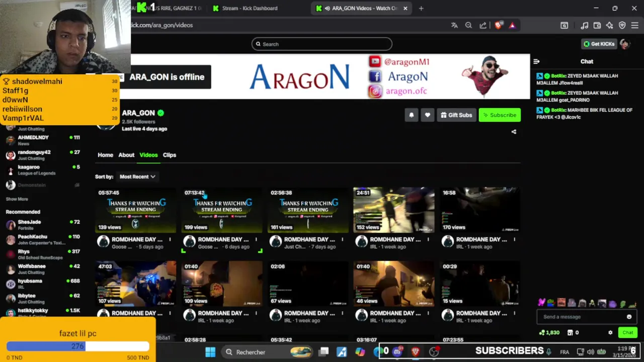Play the 24:51 video thumbnail
The image size is (644, 362).
[x=394, y=210]
